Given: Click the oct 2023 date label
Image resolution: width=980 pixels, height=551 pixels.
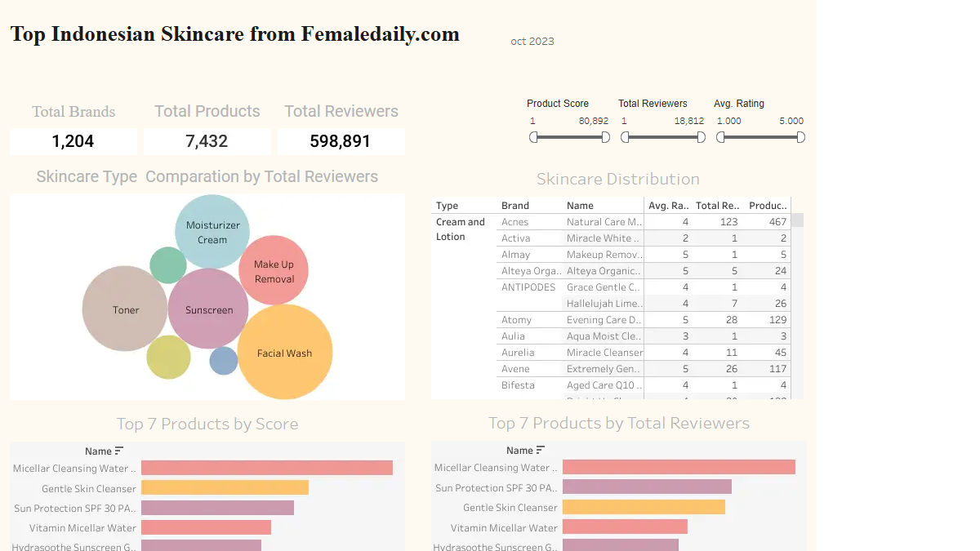Looking at the screenshot, I should pyautogui.click(x=532, y=41).
